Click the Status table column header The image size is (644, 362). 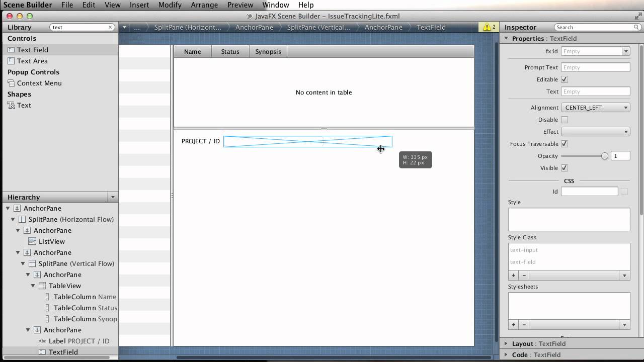point(230,51)
